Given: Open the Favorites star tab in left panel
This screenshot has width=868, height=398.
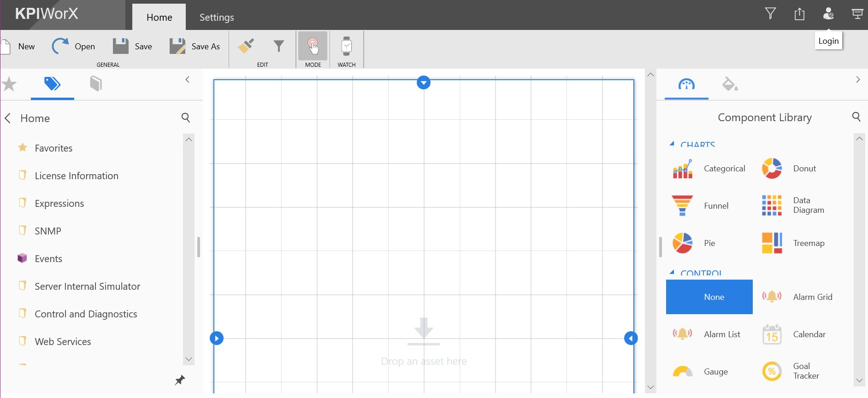Looking at the screenshot, I should click(9, 84).
